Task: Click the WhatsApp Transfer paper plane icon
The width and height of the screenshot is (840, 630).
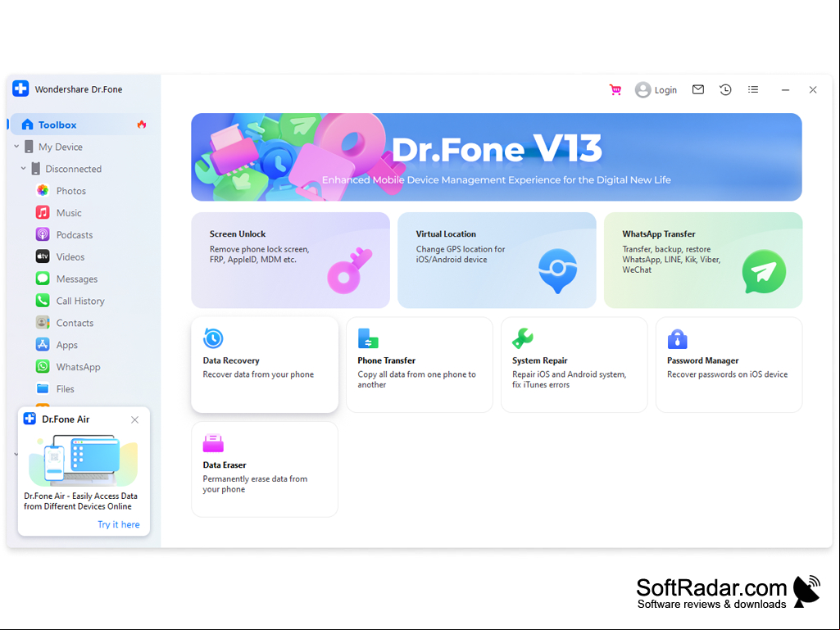Action: pyautogui.click(x=764, y=272)
